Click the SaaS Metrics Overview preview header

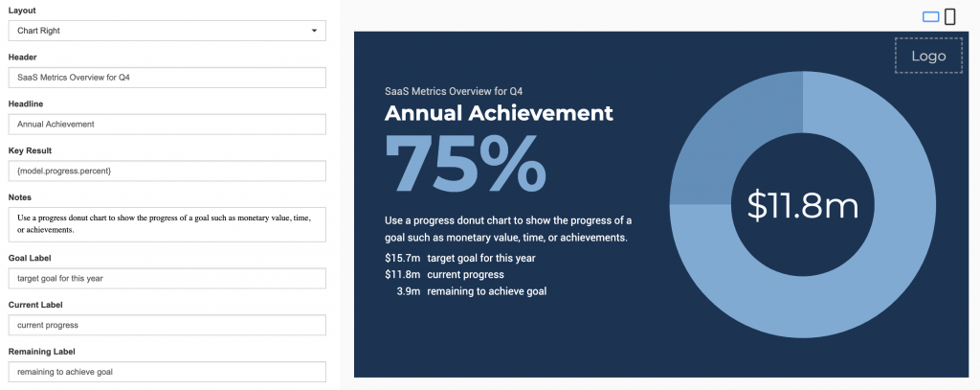[x=454, y=91]
